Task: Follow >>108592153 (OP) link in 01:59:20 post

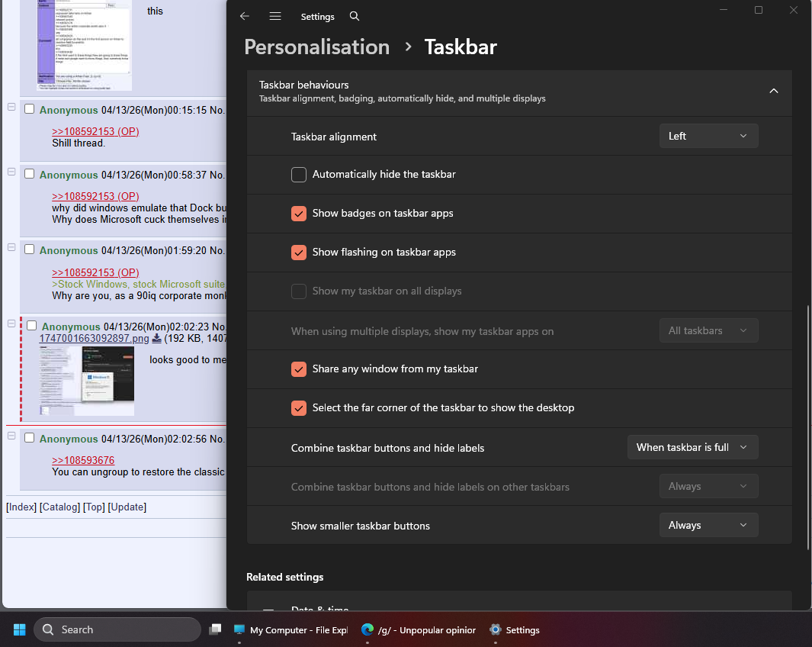Action: click(96, 272)
